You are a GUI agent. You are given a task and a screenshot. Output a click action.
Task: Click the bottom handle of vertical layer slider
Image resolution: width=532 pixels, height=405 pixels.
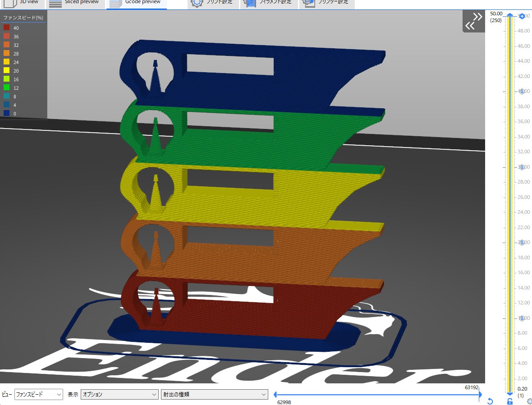coord(509,394)
